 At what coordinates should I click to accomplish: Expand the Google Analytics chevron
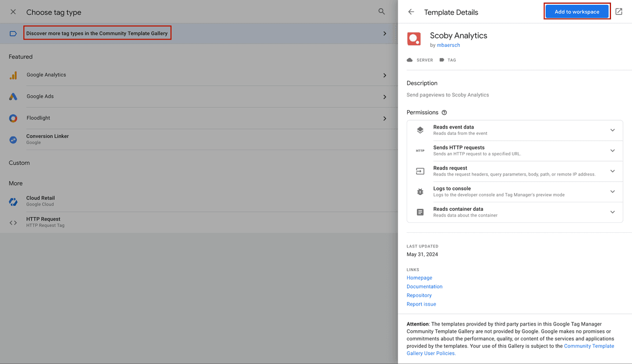pyautogui.click(x=385, y=75)
